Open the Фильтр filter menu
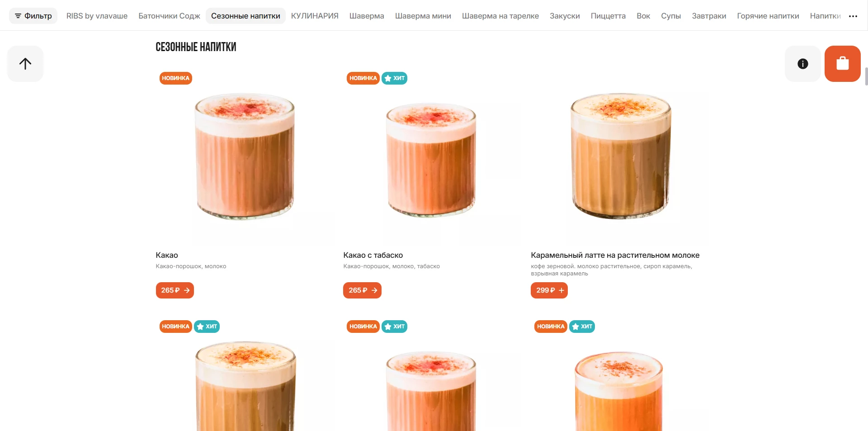This screenshot has height=431, width=868. pos(33,16)
